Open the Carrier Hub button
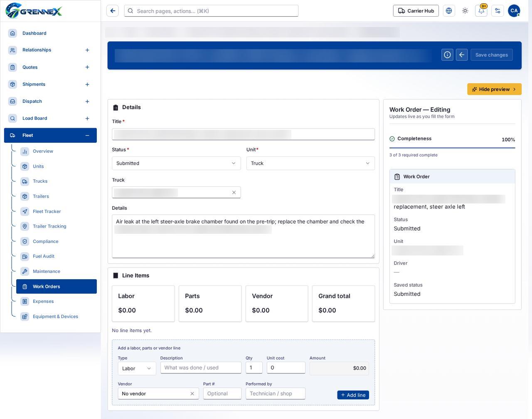Screen dimensions: 532x419 (416, 11)
